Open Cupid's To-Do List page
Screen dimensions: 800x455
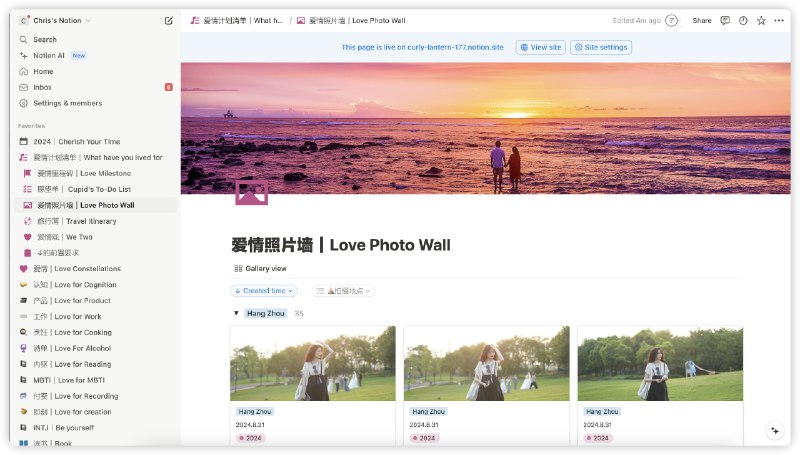click(x=84, y=189)
